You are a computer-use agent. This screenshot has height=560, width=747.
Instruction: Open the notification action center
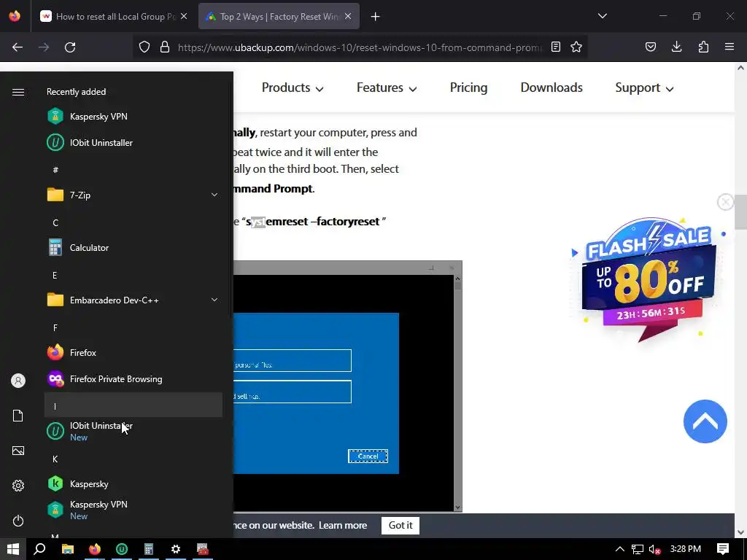723,549
